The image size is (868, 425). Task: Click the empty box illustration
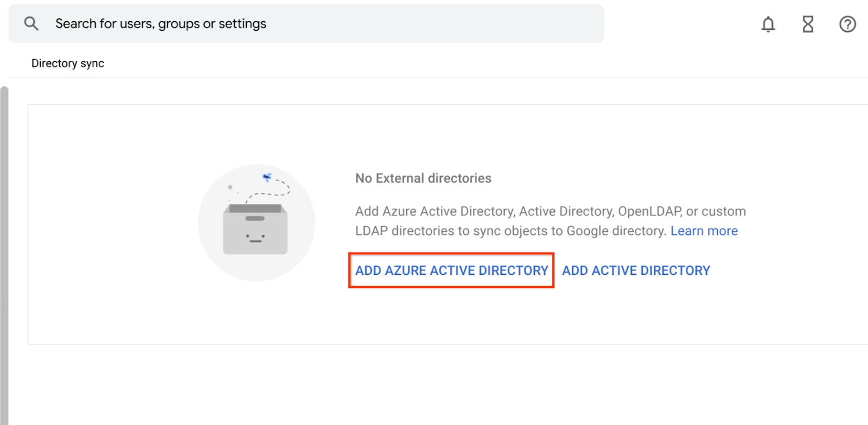tap(256, 223)
